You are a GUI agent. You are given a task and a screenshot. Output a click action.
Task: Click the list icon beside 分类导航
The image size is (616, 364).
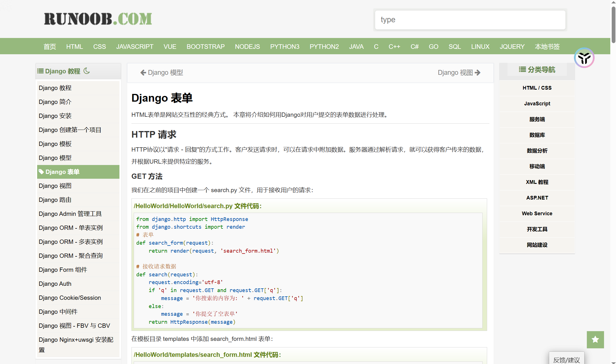pos(522,69)
